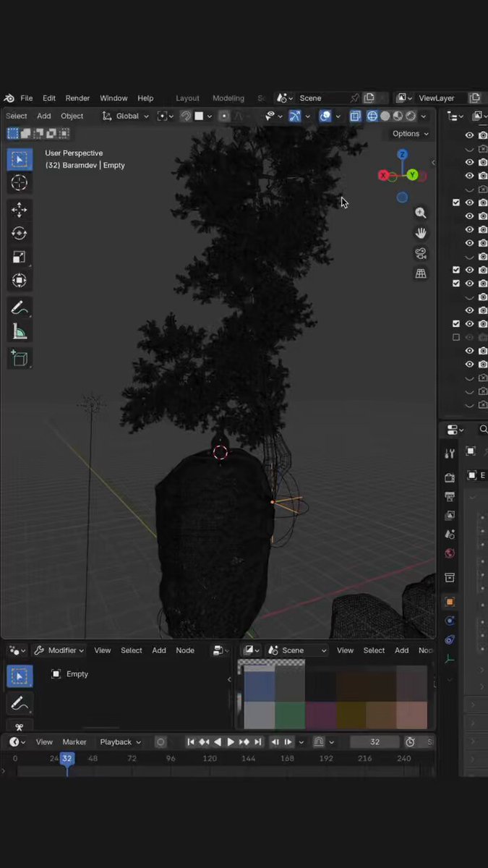Choose the Add Cube tool
The height and width of the screenshot is (868, 488).
(20, 358)
